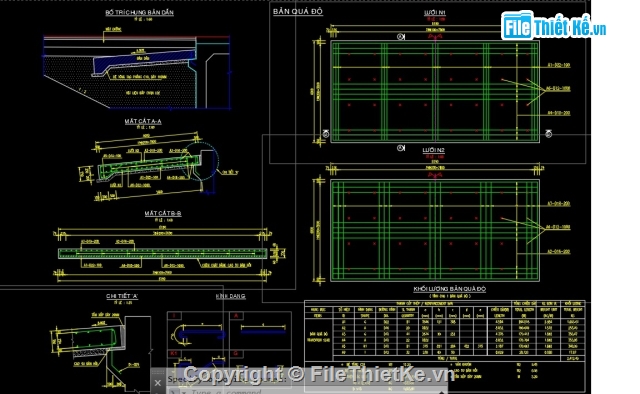Open the FileThiếtKế.vn logo link

553,25
